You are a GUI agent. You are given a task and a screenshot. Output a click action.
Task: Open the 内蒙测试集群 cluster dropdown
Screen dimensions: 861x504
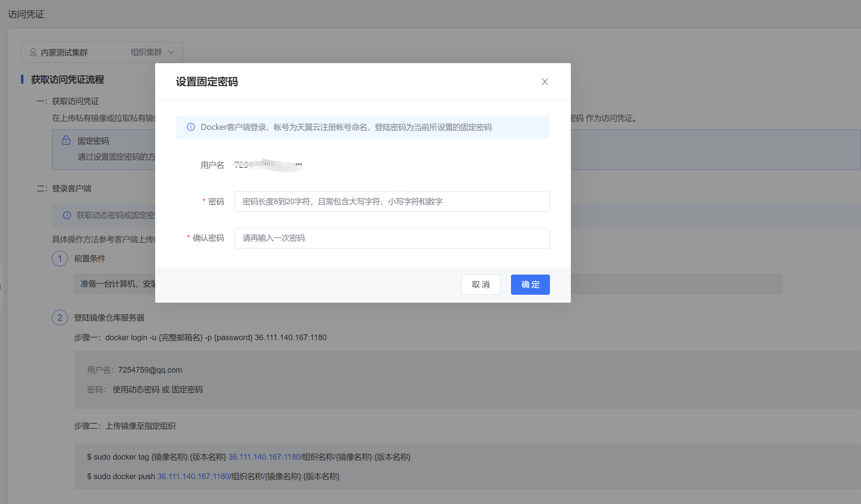pos(102,52)
